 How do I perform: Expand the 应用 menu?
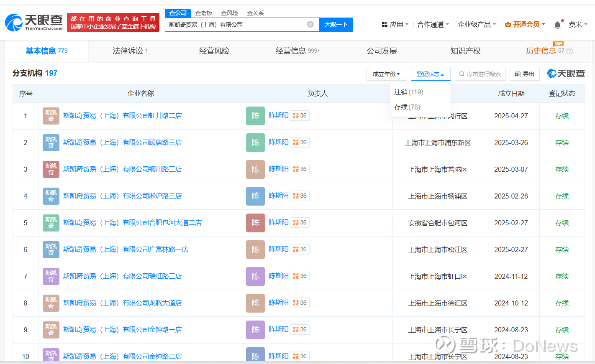click(395, 25)
